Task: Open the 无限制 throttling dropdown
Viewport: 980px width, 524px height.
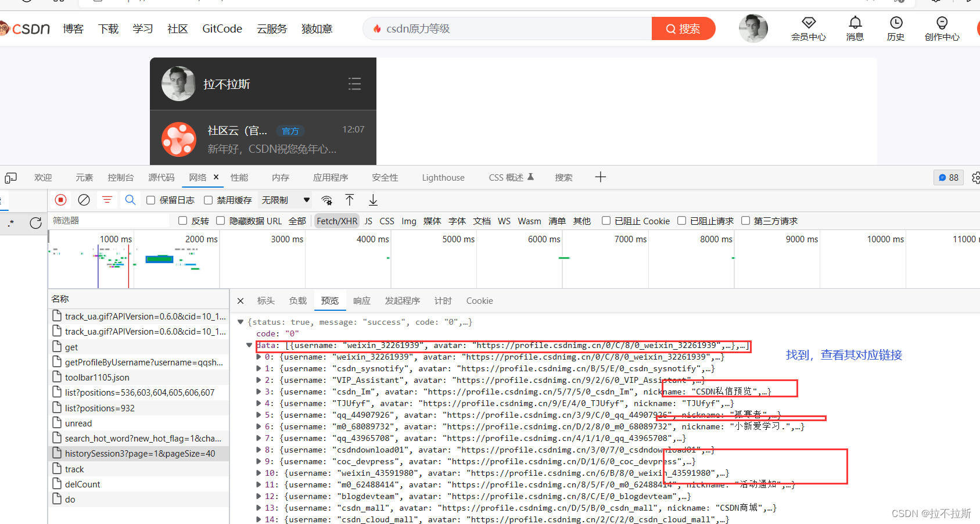Action: (x=286, y=200)
